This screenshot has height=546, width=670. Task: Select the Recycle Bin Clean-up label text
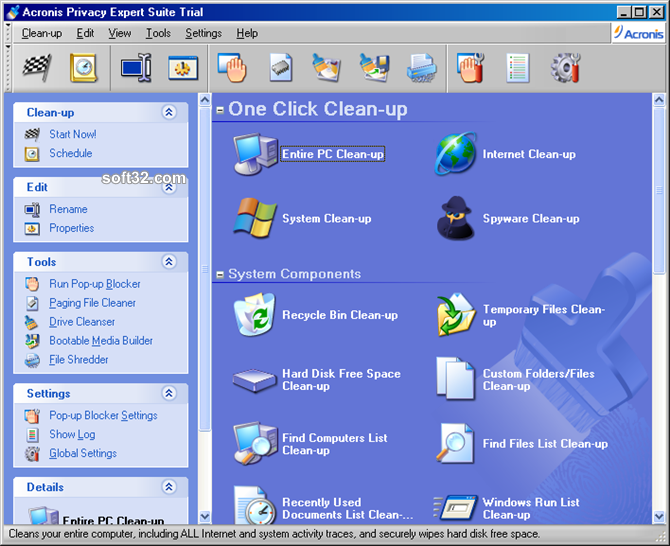340,315
